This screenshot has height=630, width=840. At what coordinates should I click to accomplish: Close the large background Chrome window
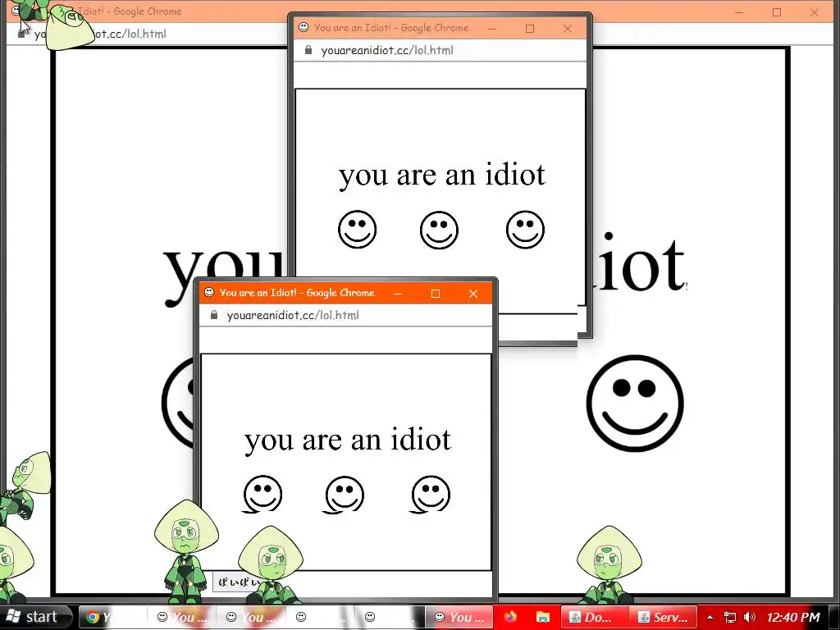(815, 11)
